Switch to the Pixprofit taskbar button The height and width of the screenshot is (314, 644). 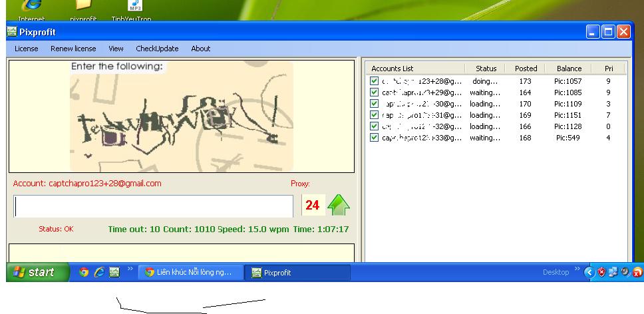coord(297,272)
